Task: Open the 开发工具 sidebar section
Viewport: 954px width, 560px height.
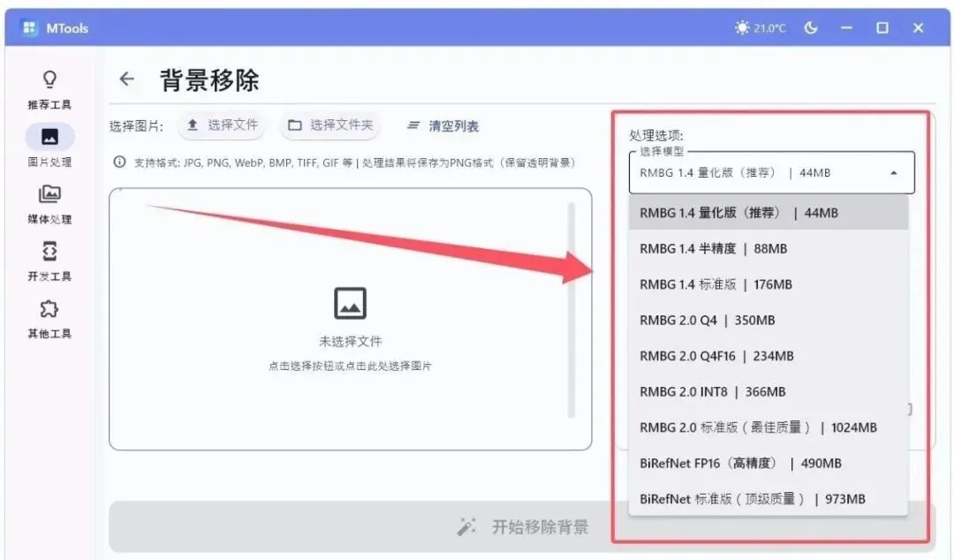Action: pyautogui.click(x=49, y=261)
